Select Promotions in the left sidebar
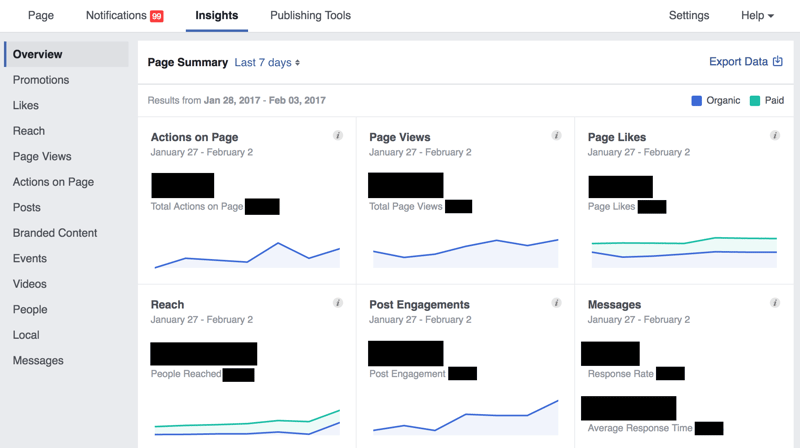 pyautogui.click(x=41, y=80)
